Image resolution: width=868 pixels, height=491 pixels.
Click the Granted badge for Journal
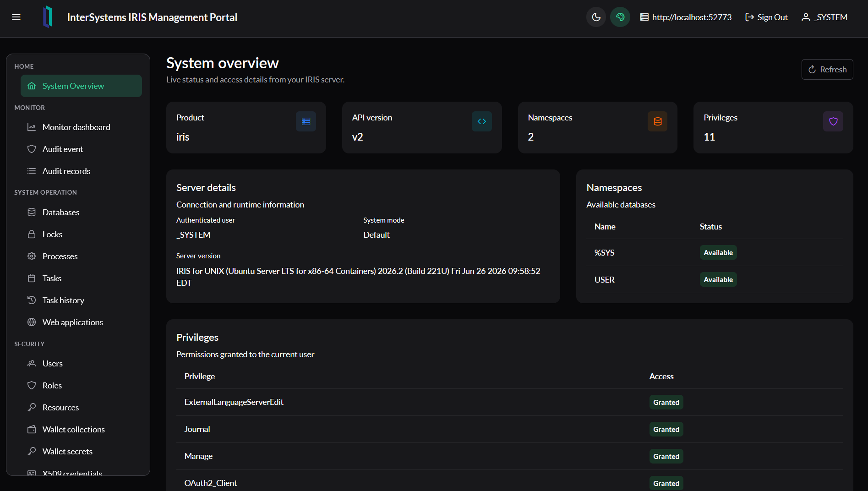point(666,430)
